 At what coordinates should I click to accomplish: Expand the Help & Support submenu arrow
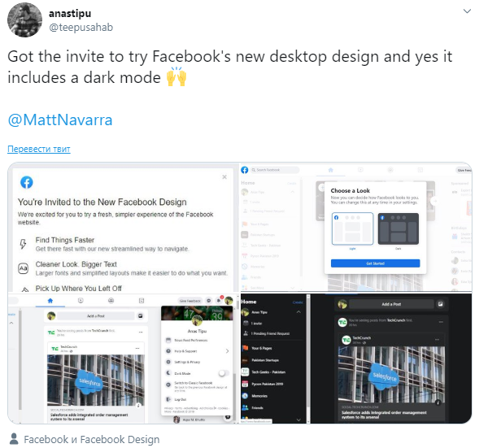tap(227, 351)
